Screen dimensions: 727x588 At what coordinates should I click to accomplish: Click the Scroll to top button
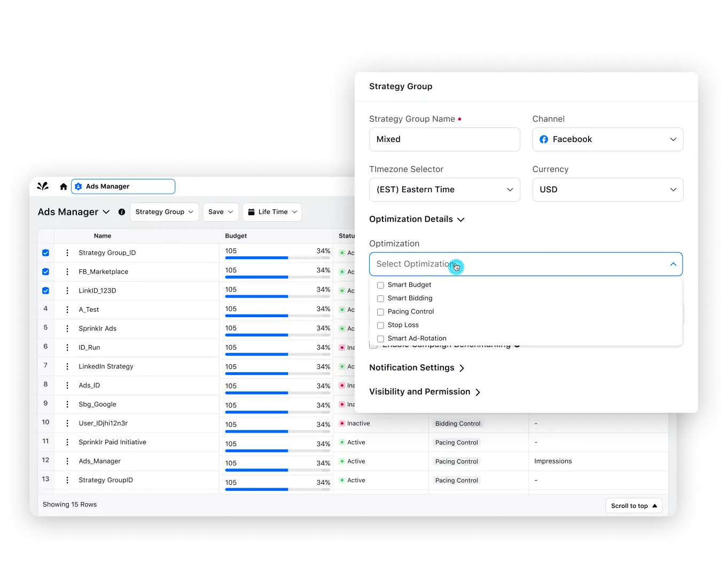point(634,506)
